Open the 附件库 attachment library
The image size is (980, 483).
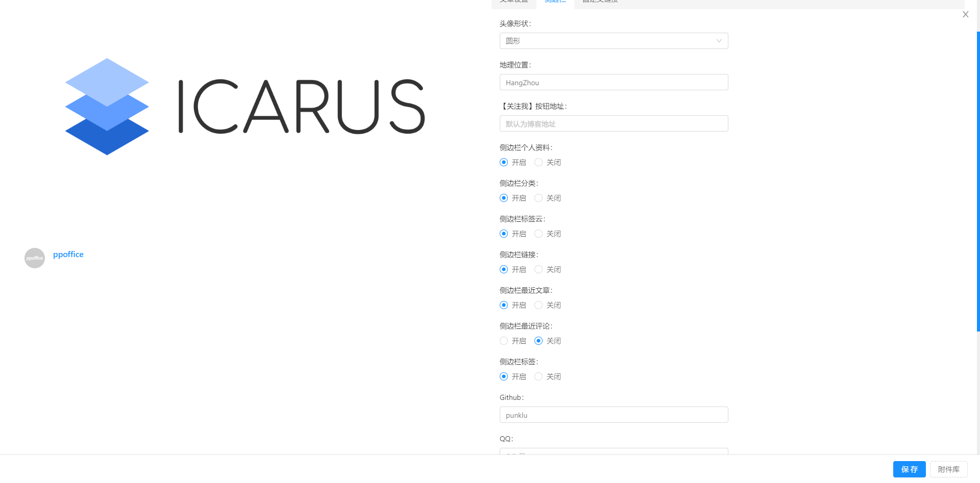(948, 469)
